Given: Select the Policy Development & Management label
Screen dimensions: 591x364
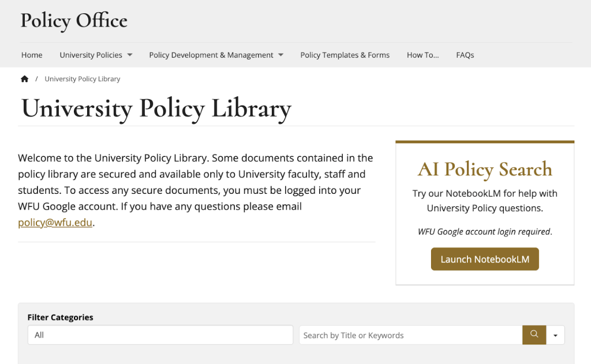Looking at the screenshot, I should 211,55.
